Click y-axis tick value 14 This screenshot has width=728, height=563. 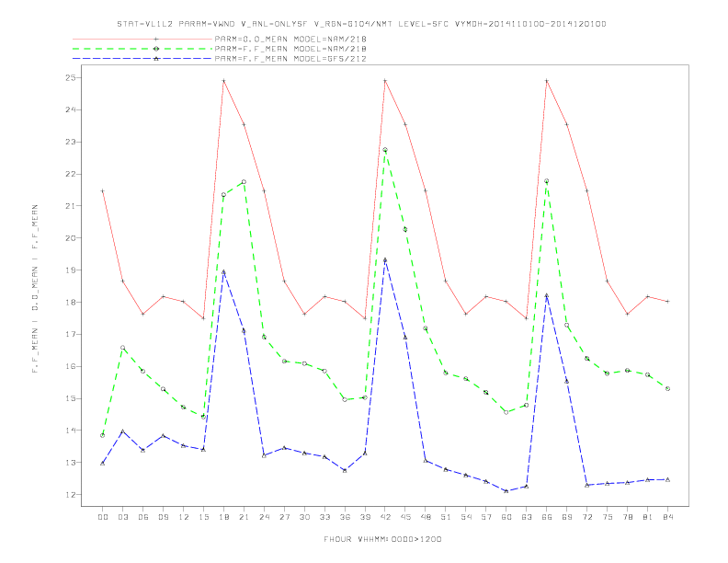[71, 431]
